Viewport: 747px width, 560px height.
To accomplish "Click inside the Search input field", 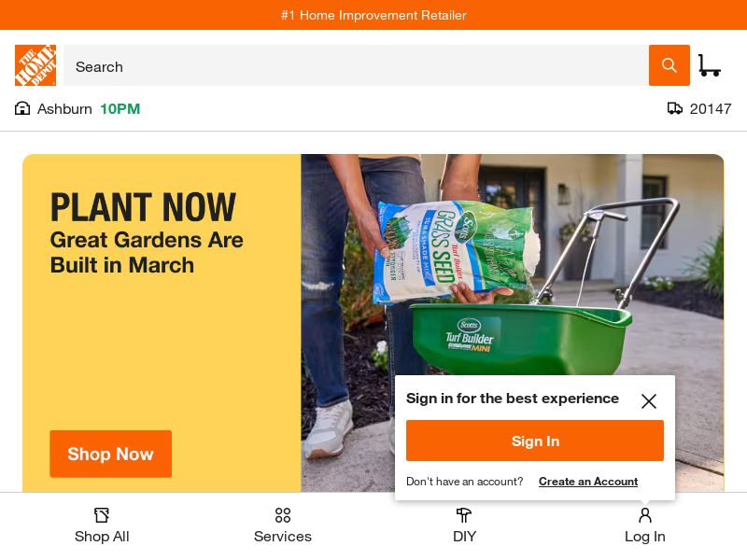I will [x=355, y=66].
